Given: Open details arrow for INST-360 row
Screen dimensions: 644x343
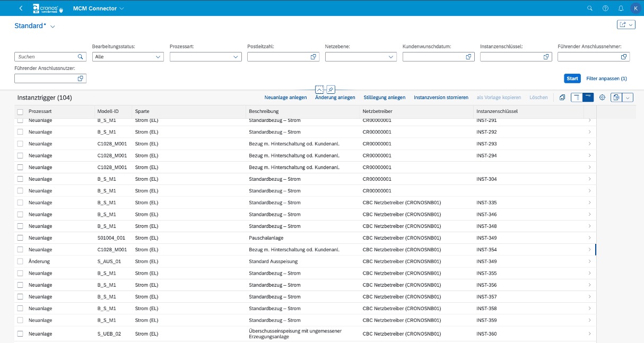Looking at the screenshot, I should [590, 334].
